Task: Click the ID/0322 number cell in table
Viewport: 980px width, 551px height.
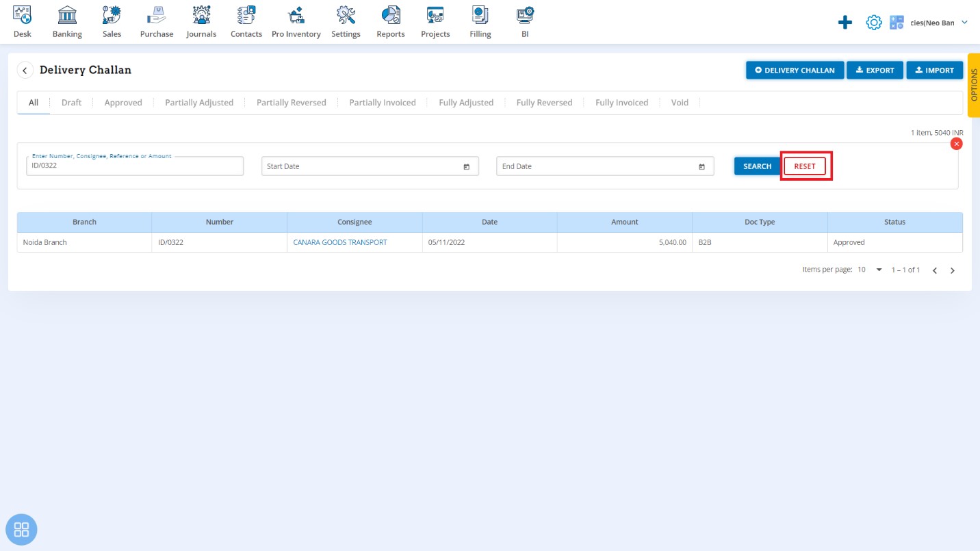Action: click(x=220, y=242)
